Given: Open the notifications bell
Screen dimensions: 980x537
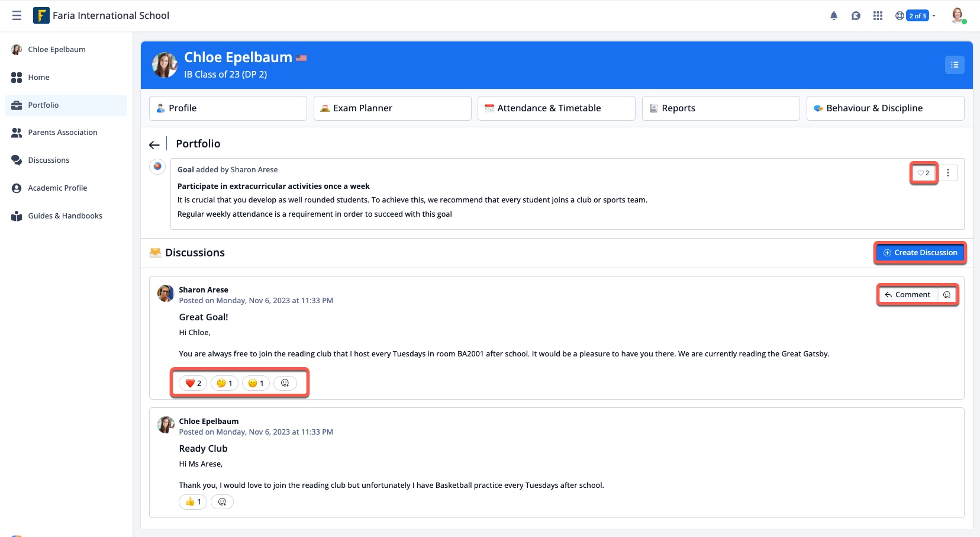Looking at the screenshot, I should [834, 15].
